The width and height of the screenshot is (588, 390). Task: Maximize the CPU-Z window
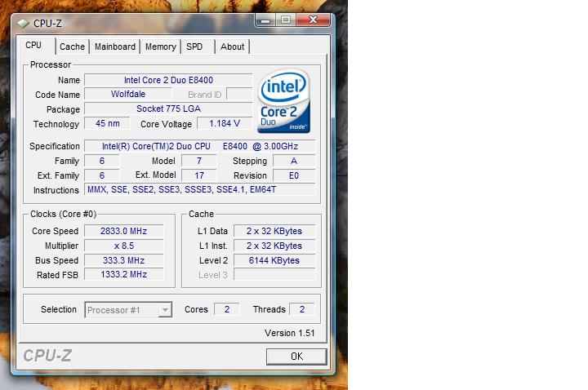pyautogui.click(x=286, y=20)
